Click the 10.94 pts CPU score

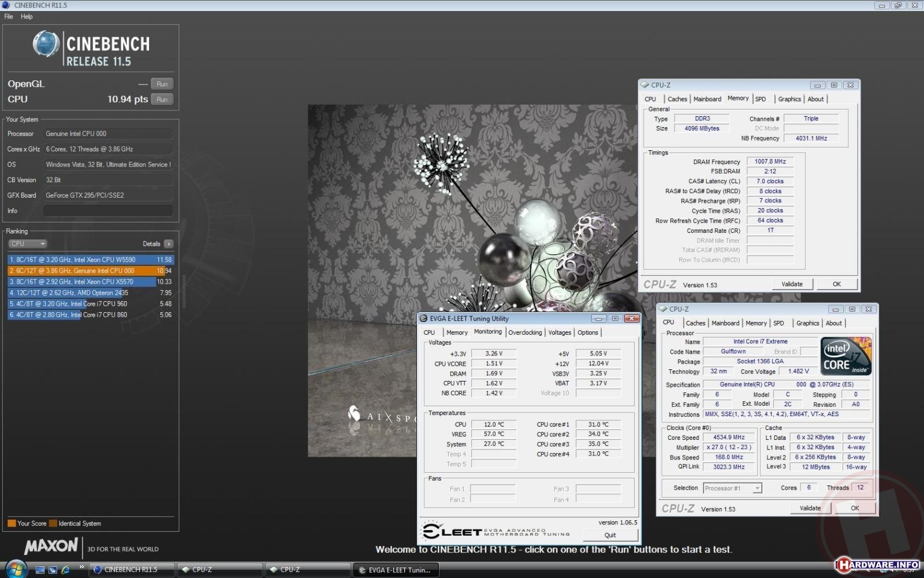[128, 99]
